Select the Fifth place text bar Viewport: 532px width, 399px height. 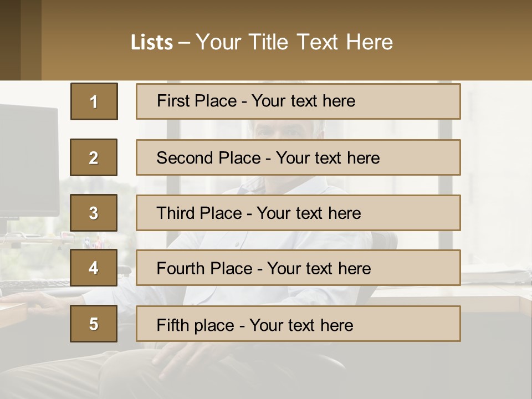coord(298,324)
